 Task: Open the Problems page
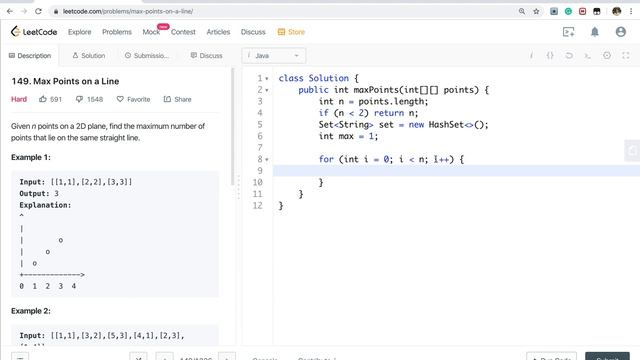117,32
